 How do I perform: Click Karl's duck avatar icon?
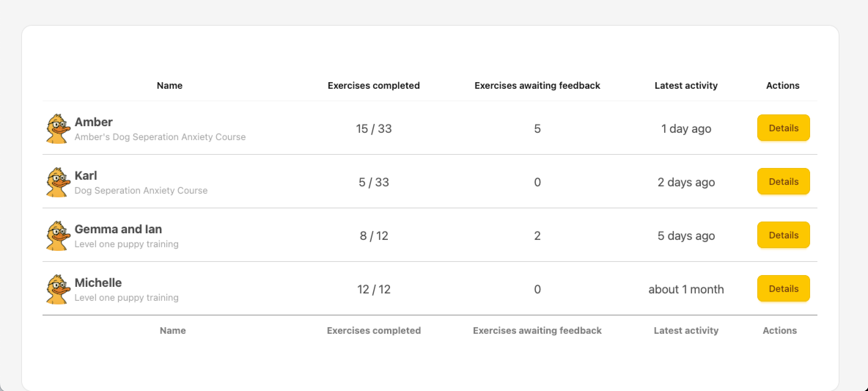tap(58, 182)
